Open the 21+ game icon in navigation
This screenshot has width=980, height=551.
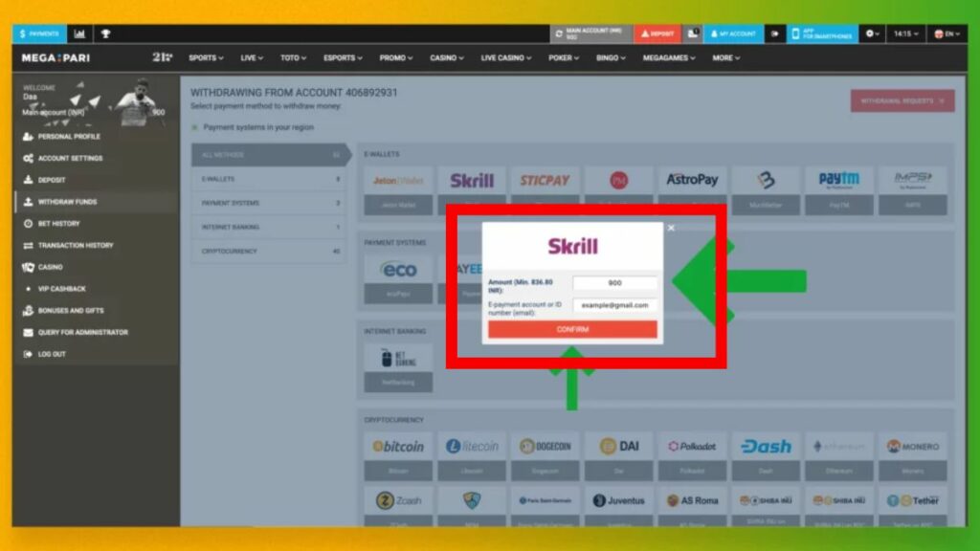163,57
